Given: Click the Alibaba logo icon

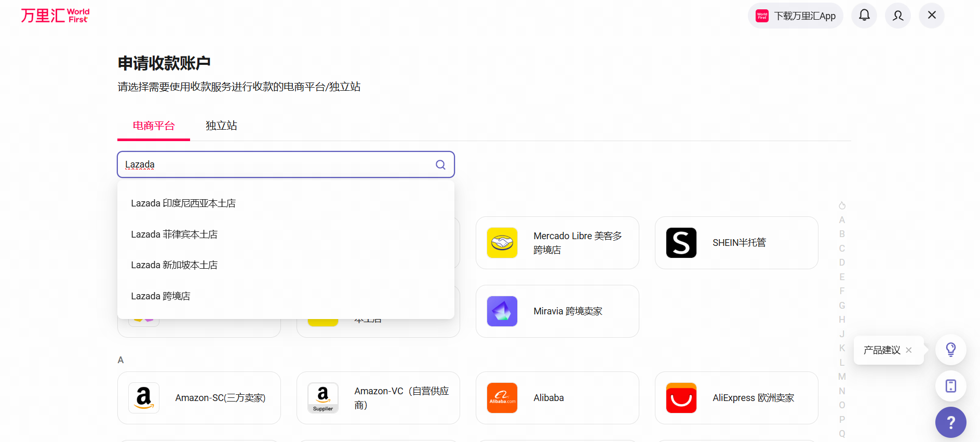Looking at the screenshot, I should [502, 398].
